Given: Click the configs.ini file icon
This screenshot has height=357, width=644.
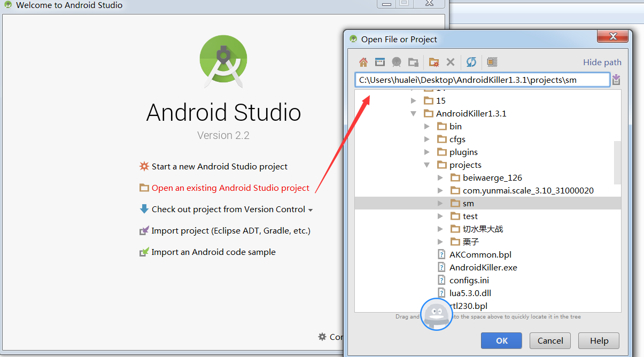Looking at the screenshot, I should (441, 280).
